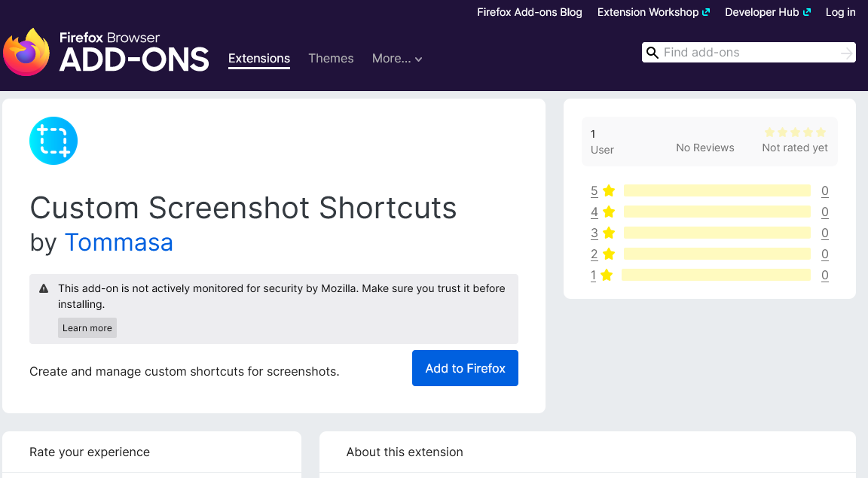Focus the Find add-ons search field

pyautogui.click(x=749, y=53)
